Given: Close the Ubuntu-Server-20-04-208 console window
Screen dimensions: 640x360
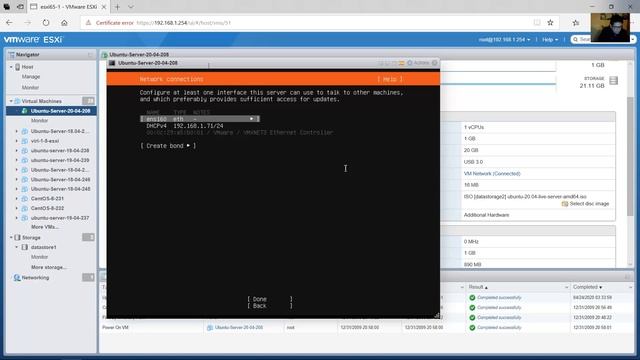Looking at the screenshot, I should pos(435,63).
